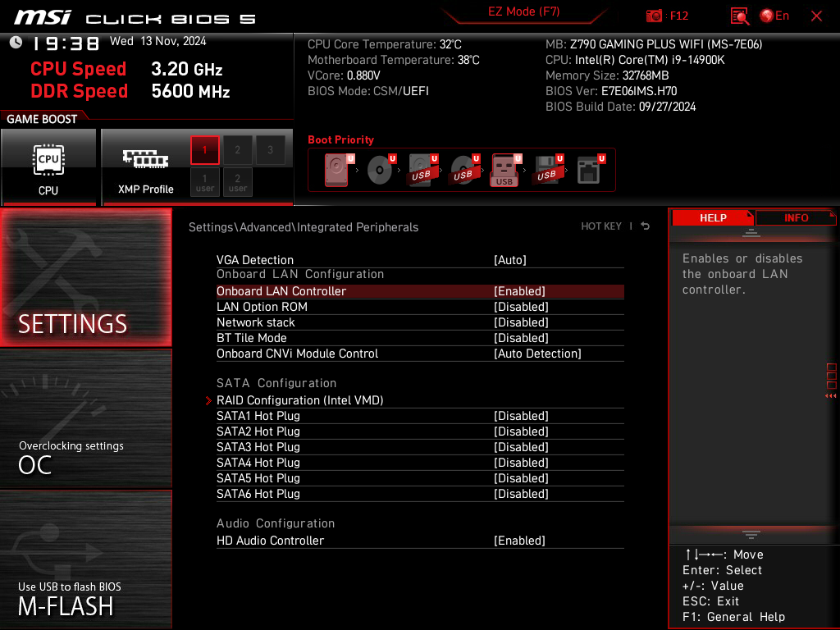Click the date Wed 13 Nov, 2024

tap(158, 41)
